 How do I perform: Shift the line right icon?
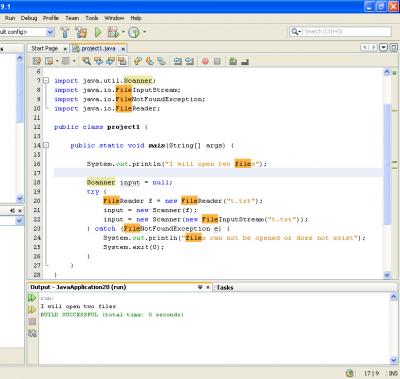[x=189, y=61]
